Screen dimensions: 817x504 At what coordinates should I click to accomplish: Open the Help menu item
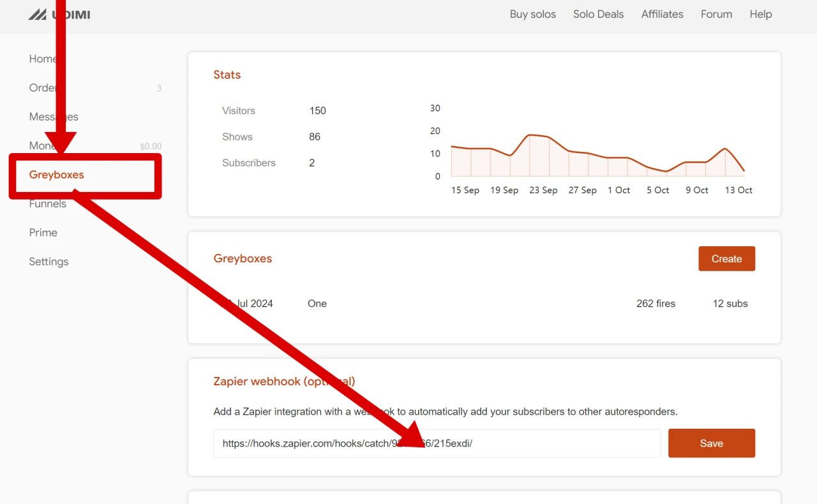760,14
